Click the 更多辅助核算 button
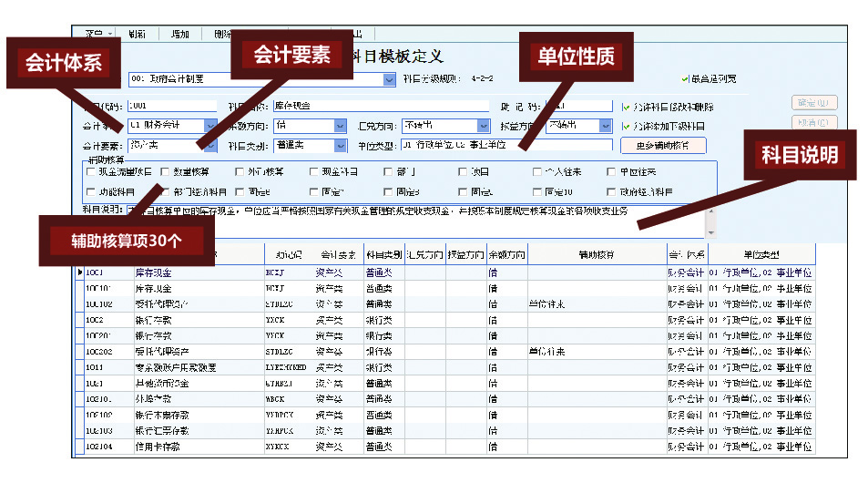 pyautogui.click(x=662, y=145)
